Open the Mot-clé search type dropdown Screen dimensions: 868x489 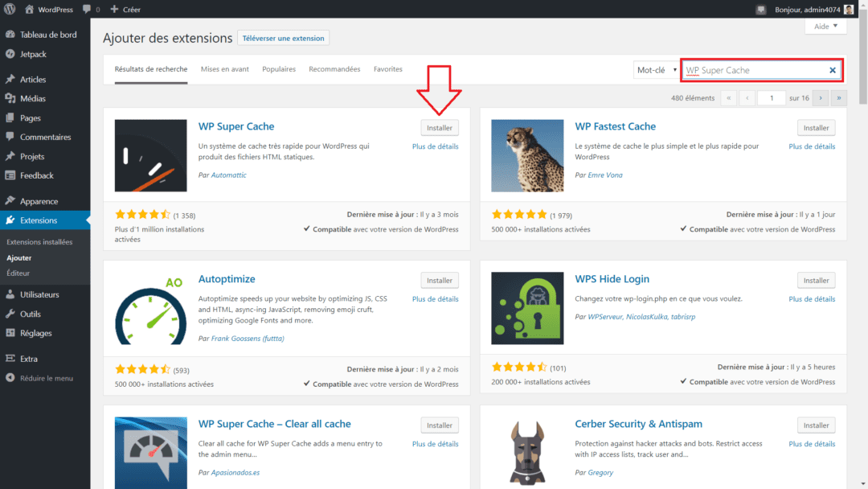(656, 70)
